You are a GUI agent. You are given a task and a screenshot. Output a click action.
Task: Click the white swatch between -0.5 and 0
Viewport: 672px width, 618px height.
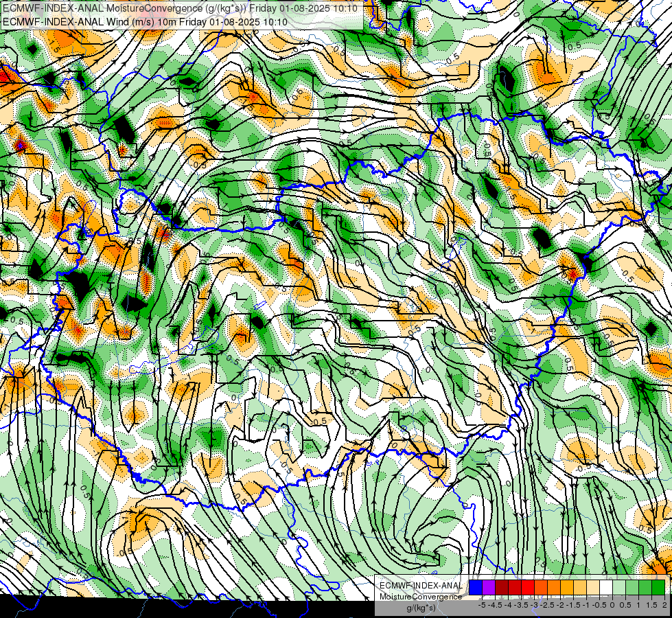[606, 587]
